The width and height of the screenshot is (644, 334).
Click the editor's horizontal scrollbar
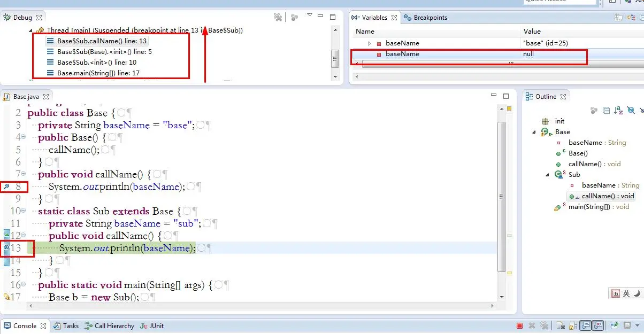214,306
